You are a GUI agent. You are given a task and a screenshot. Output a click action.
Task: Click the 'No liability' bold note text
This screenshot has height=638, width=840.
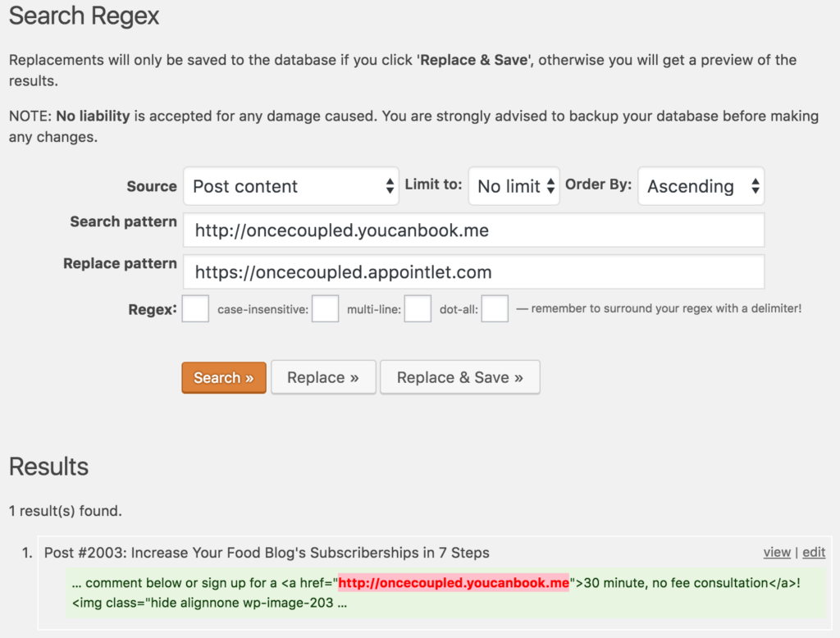point(93,116)
